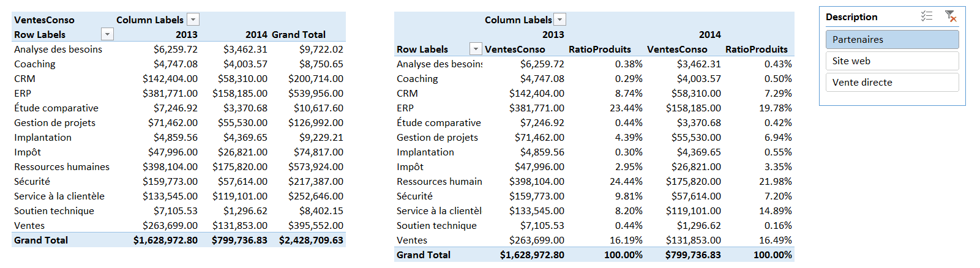Select the 2014 column header in right table
The width and height of the screenshot is (980, 268).
click(709, 34)
